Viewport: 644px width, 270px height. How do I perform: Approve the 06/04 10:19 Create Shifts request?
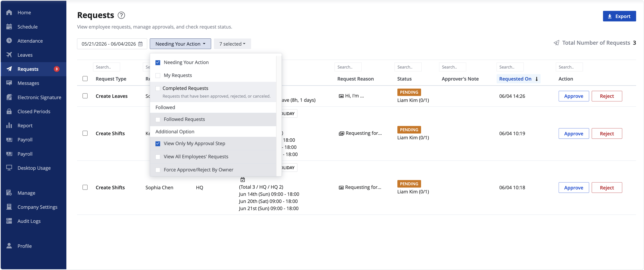click(x=574, y=134)
